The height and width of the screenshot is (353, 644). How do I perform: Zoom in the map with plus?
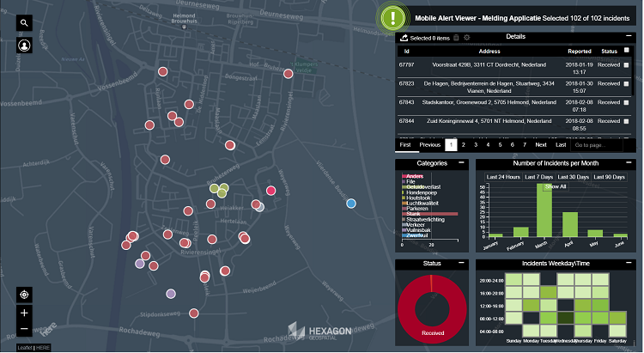24,313
